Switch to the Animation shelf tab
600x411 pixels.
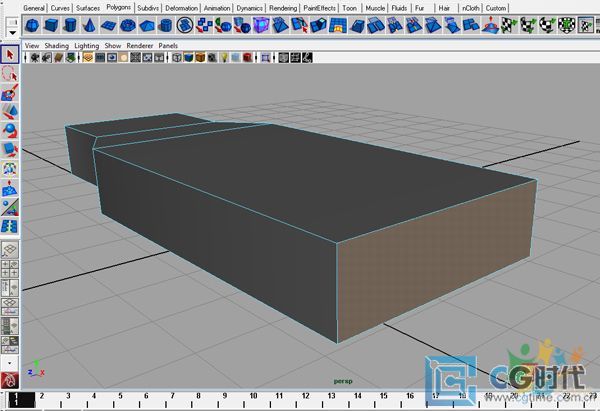click(217, 8)
